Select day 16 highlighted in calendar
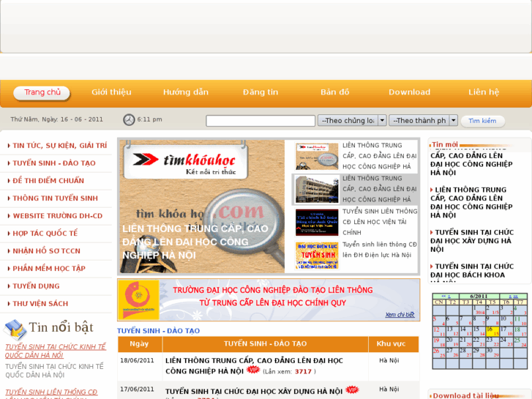Viewport: 532px width, 399px height. click(492, 331)
